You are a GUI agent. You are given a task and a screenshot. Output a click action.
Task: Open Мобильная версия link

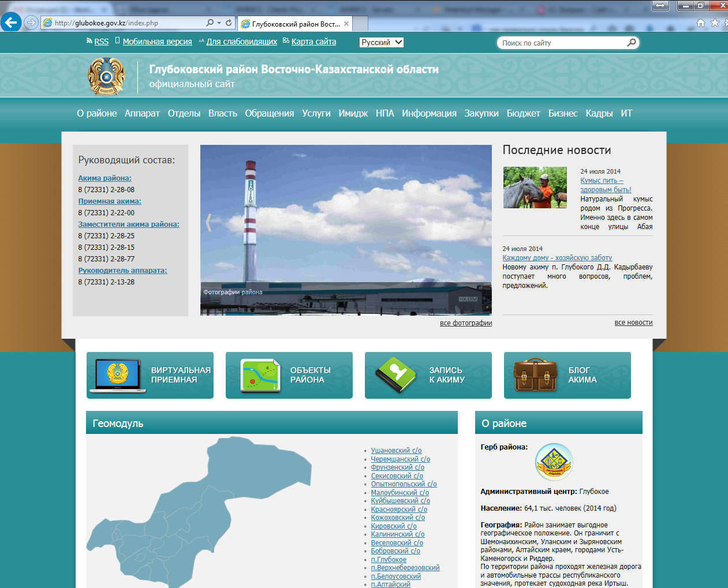[157, 42]
